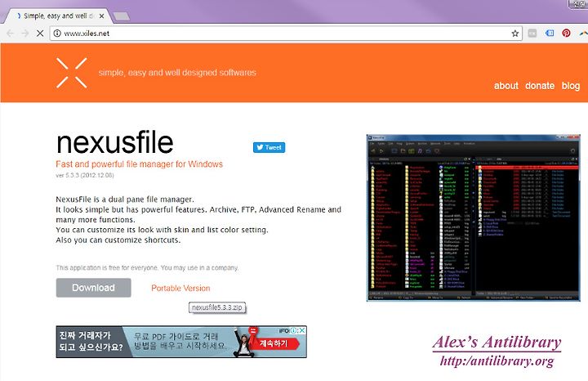
Task: Close the AdChoices X on the banner ad
Action: [x=302, y=330]
